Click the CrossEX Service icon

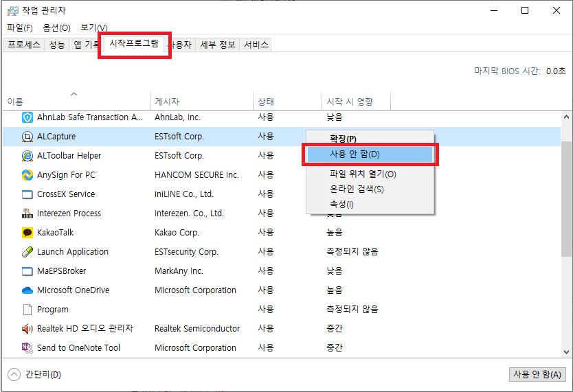(x=27, y=194)
